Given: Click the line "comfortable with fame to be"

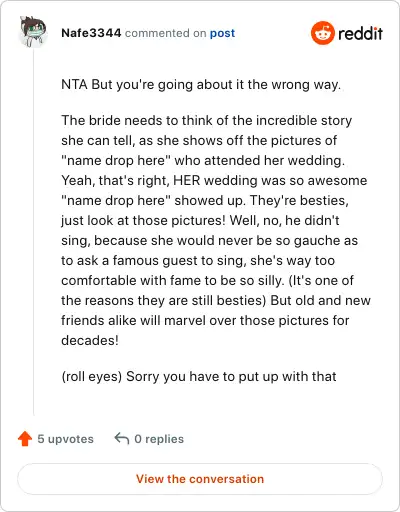Looking at the screenshot, I should click(x=207, y=280).
